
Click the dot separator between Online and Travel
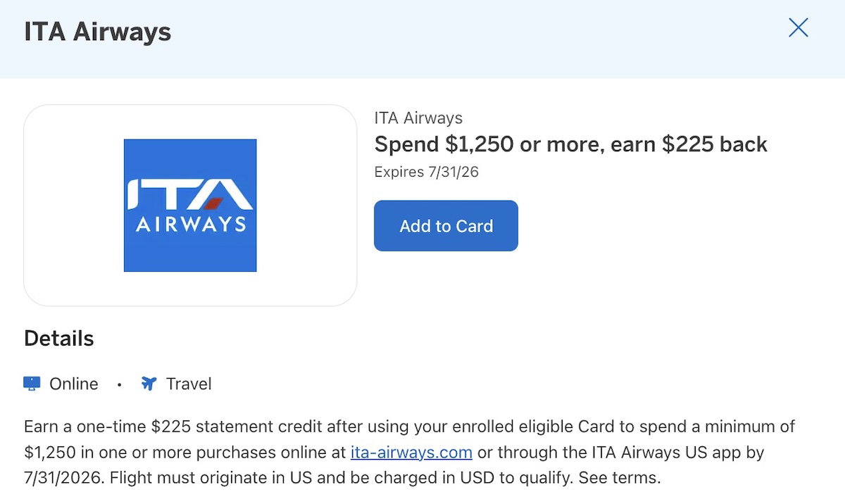click(x=120, y=384)
